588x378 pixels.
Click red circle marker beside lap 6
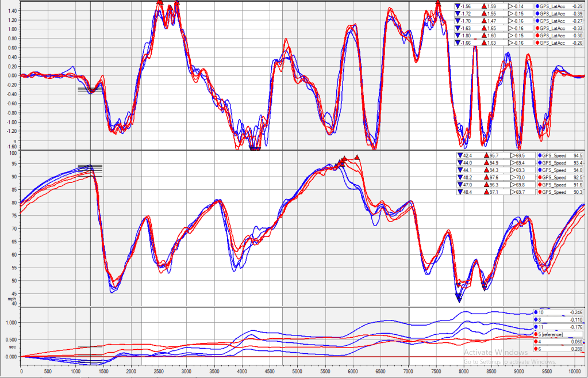tap(536, 349)
